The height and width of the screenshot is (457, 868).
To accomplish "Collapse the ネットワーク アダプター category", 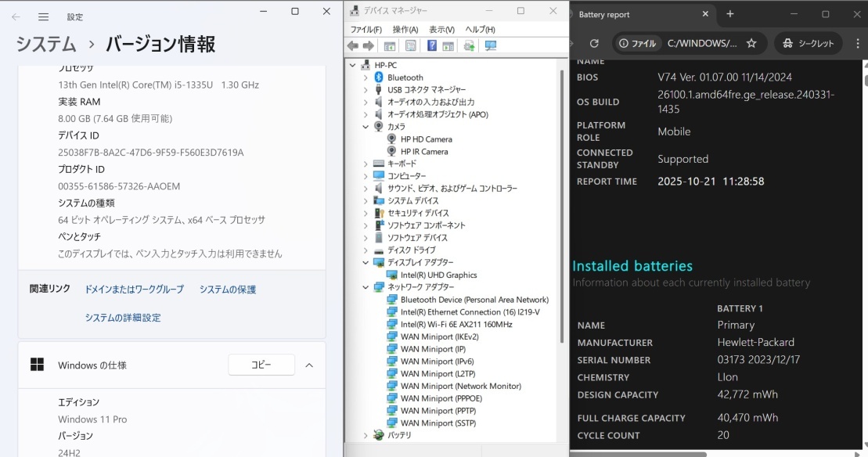I will (365, 286).
